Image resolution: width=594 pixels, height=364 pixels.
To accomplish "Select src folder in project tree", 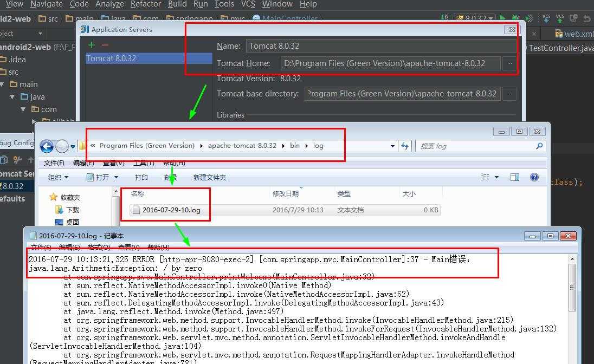I will click(x=9, y=72).
